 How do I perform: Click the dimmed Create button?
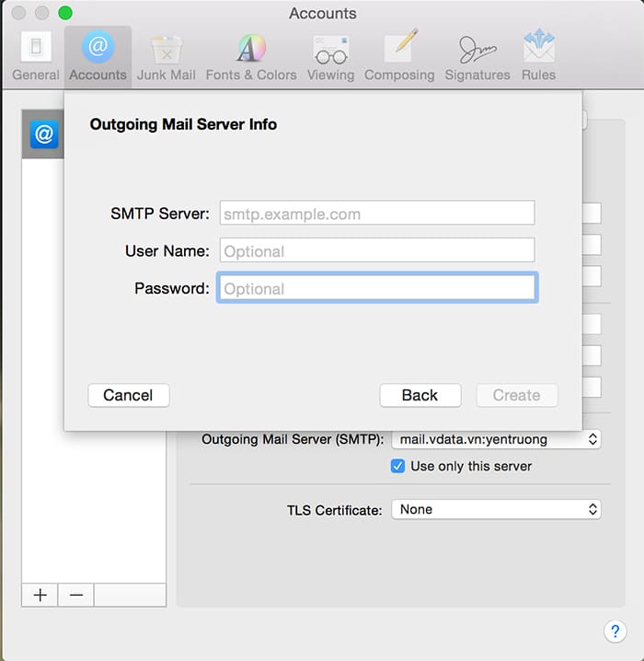click(x=517, y=396)
